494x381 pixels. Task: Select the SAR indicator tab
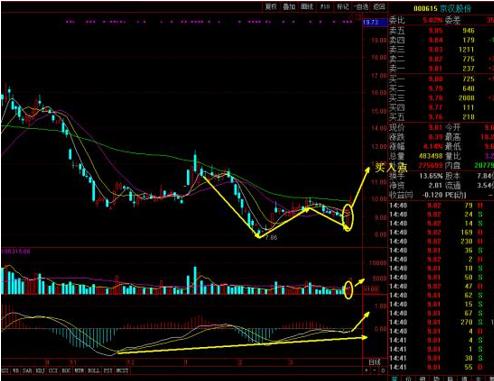pos(28,371)
